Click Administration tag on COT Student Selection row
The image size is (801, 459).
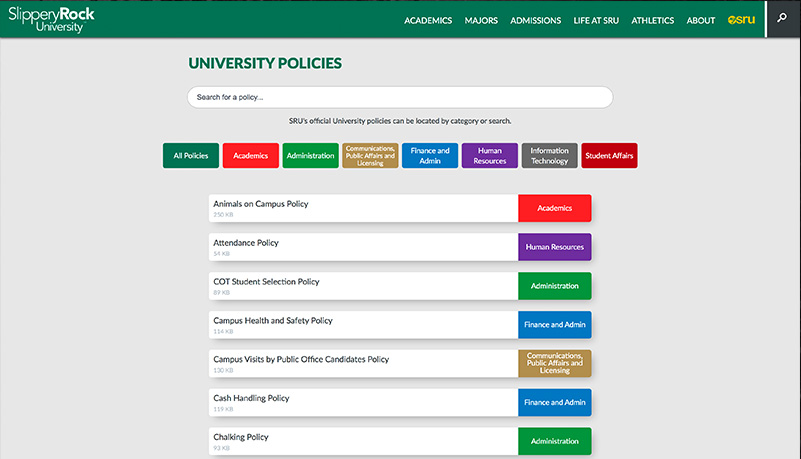tap(555, 285)
